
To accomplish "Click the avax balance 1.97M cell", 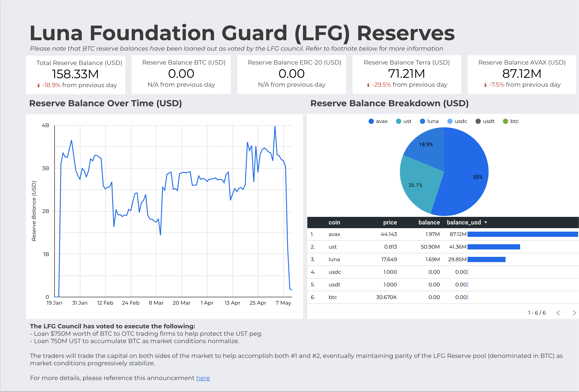I will tap(432, 234).
